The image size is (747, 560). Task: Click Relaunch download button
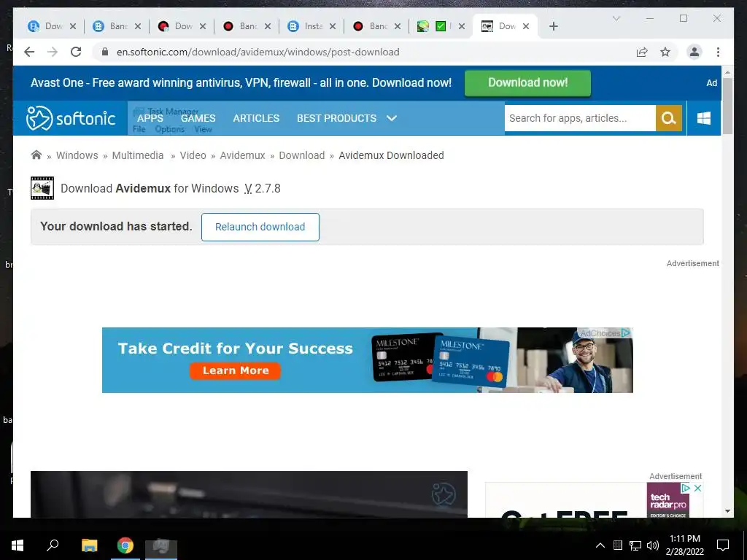[x=260, y=227]
